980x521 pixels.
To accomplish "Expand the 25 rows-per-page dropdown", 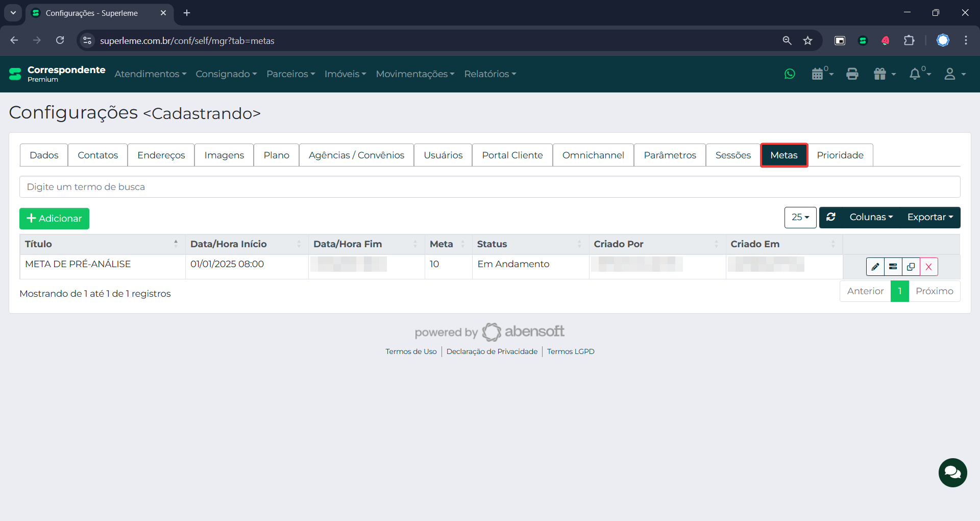I will pyautogui.click(x=800, y=218).
